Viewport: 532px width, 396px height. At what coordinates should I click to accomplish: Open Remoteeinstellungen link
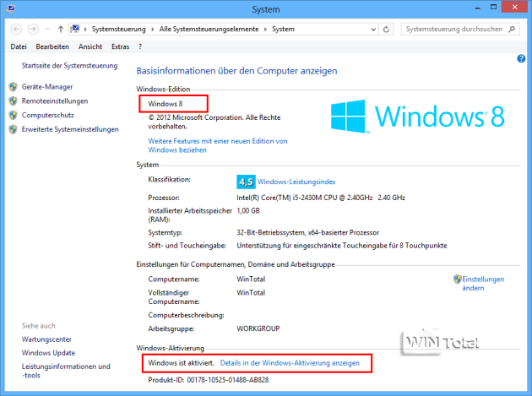point(55,101)
